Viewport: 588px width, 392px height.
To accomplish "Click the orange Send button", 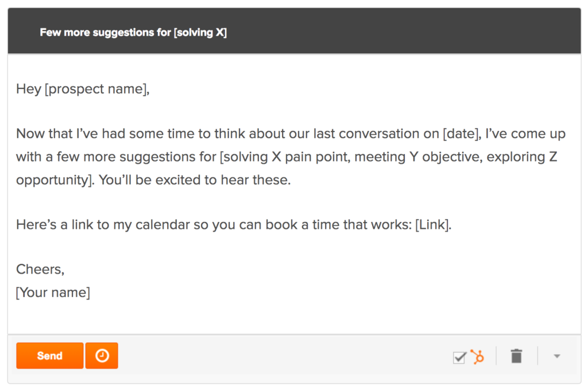I will [49, 356].
